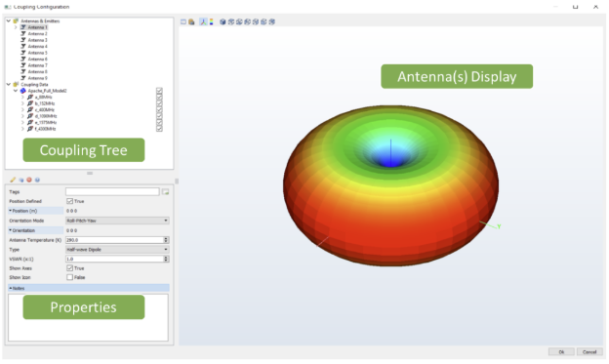Uncheck the Show Axes checkbox
Image resolution: width=609 pixels, height=364 pixels.
pos(69,268)
